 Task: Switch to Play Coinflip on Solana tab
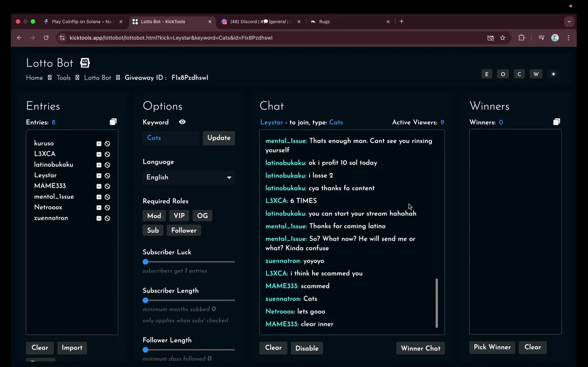pos(83,22)
